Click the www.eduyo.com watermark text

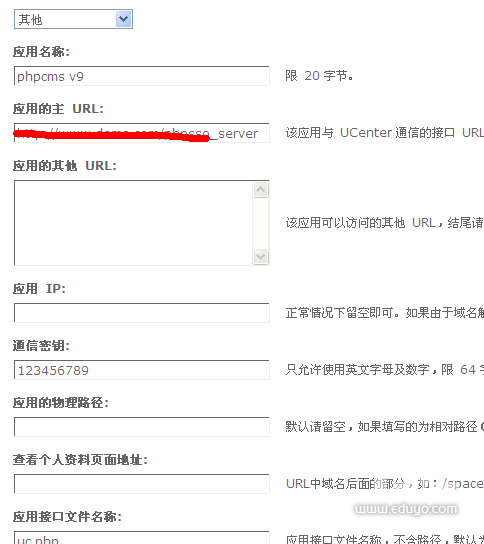[406, 509]
